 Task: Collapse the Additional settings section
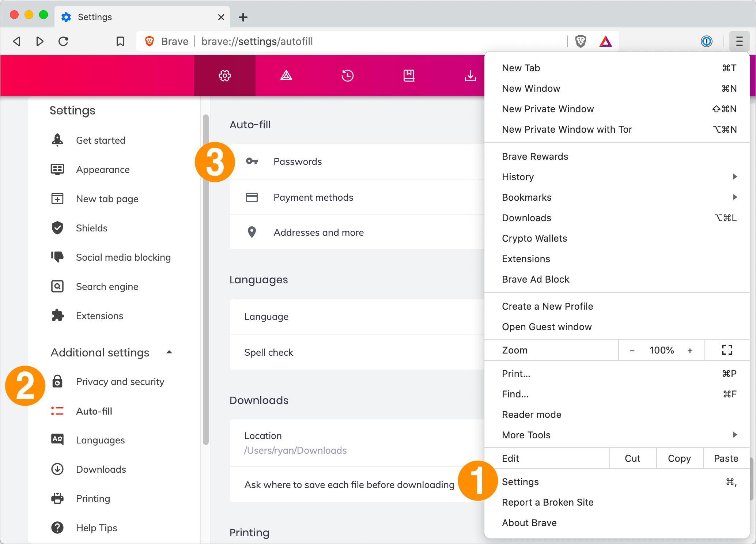click(x=169, y=352)
